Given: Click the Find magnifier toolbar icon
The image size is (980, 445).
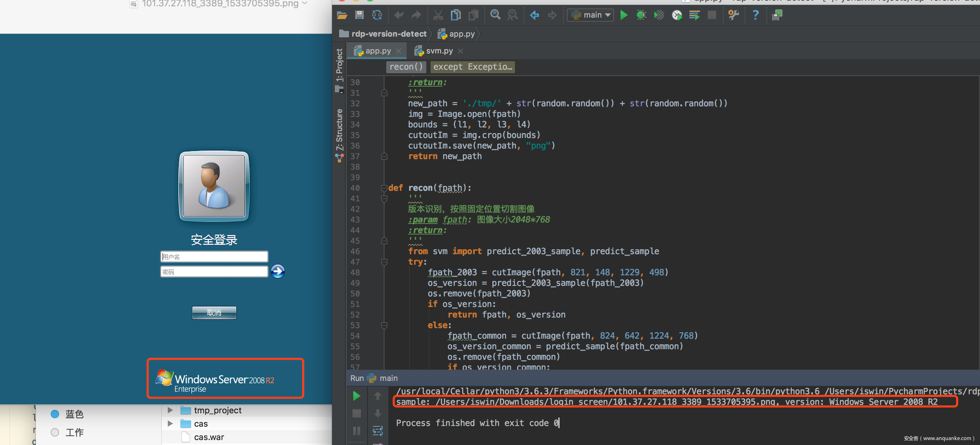Looking at the screenshot, I should click(x=495, y=15).
